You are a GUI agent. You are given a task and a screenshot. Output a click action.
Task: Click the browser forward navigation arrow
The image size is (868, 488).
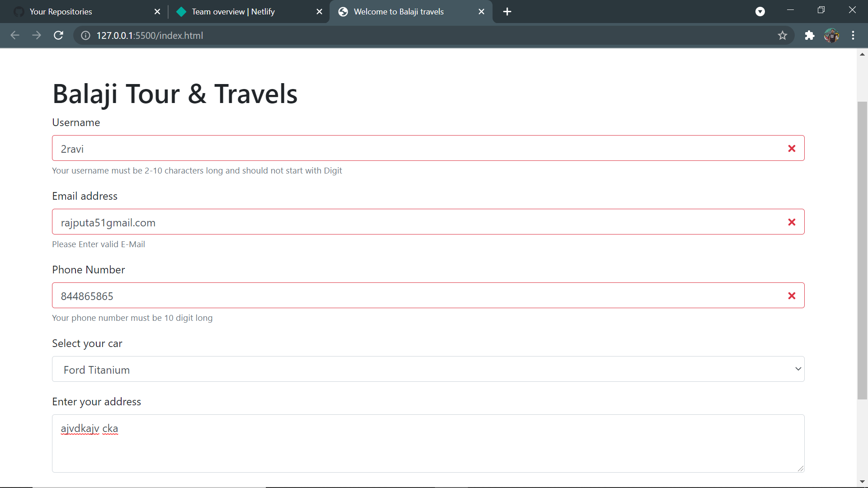[37, 35]
